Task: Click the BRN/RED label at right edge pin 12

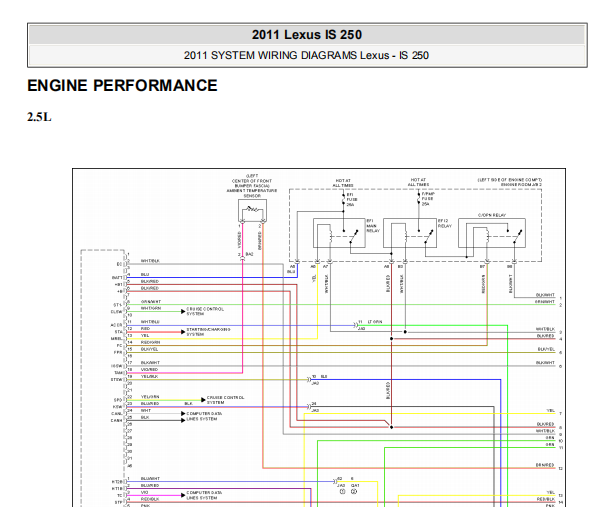Action: tap(545, 465)
